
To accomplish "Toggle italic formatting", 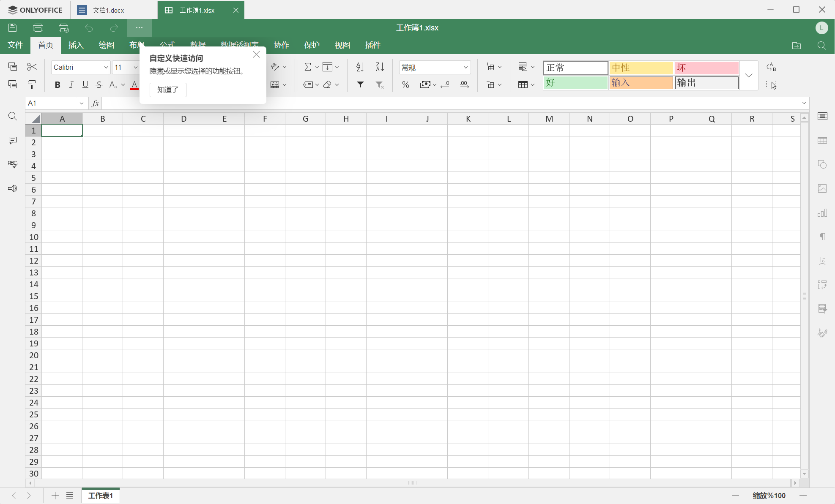I will (x=71, y=85).
